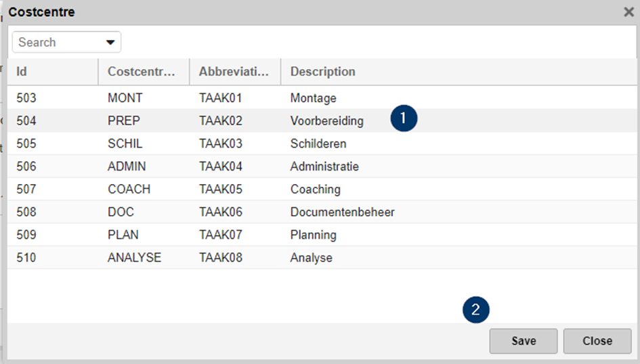
Task: Click the TAAK04 abbreviation cell
Action: coord(220,166)
